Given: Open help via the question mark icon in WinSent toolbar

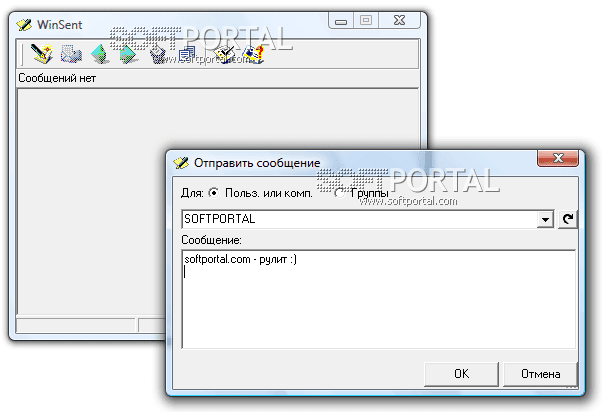Looking at the screenshot, I should 254,54.
